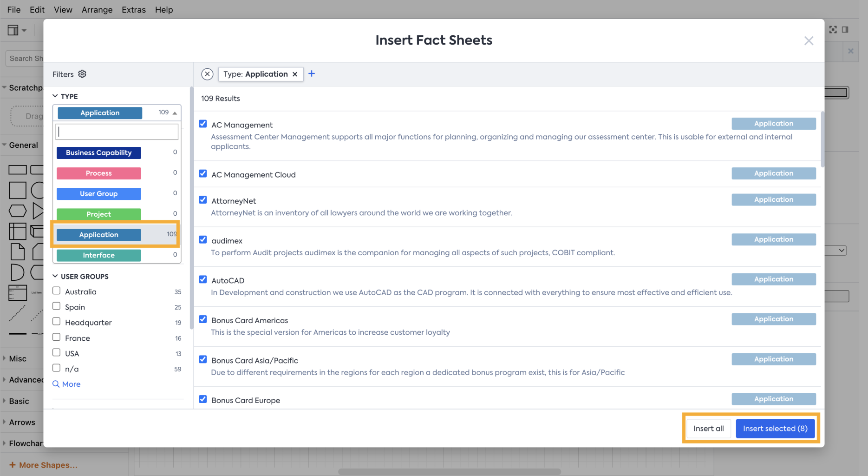Click Insert selected (8) button
Screen dimensions: 868x476
(775, 429)
